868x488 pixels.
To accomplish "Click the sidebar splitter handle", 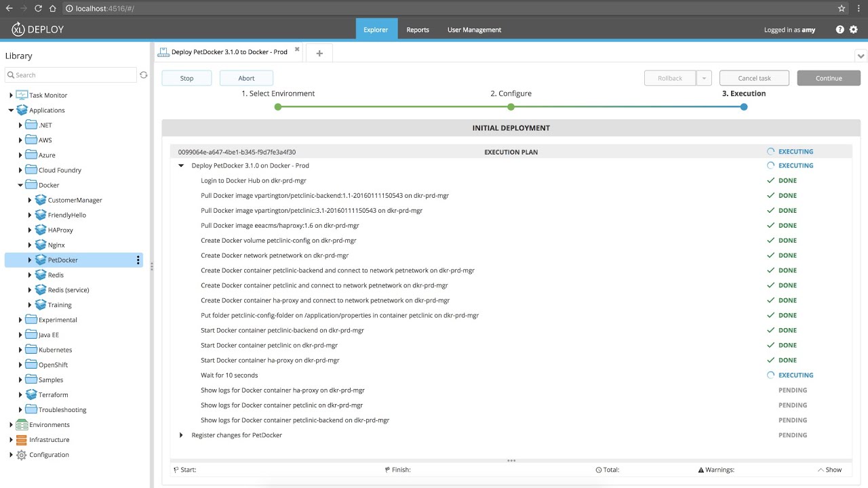I will 152,266.
